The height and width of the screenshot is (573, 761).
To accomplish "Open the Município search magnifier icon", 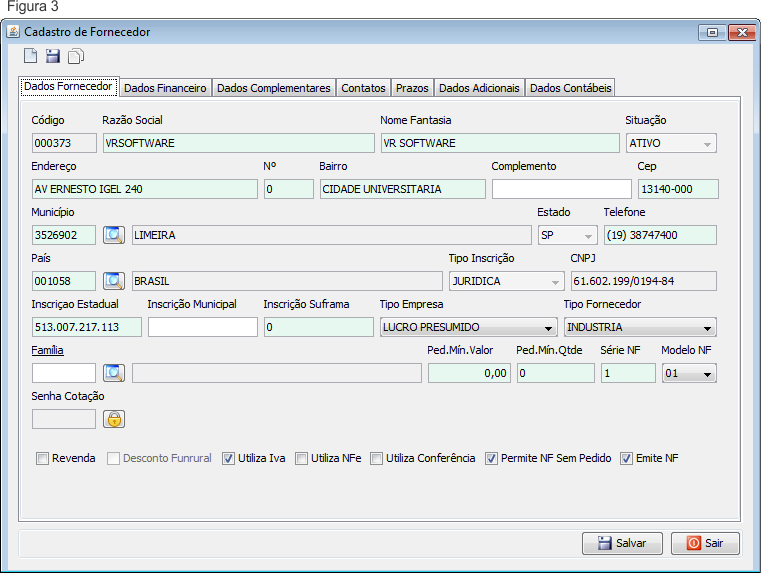I will 114,235.
